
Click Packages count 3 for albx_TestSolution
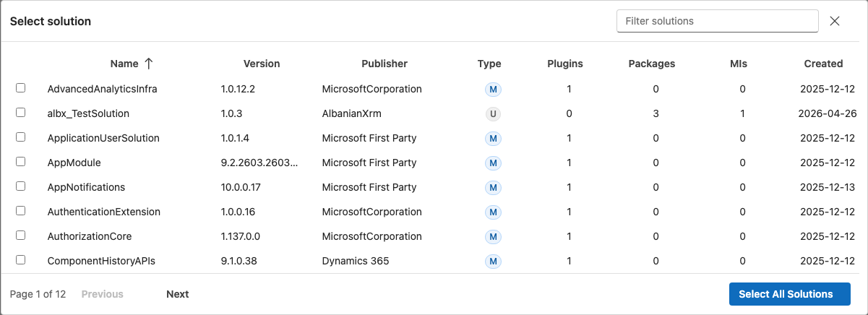click(x=656, y=113)
